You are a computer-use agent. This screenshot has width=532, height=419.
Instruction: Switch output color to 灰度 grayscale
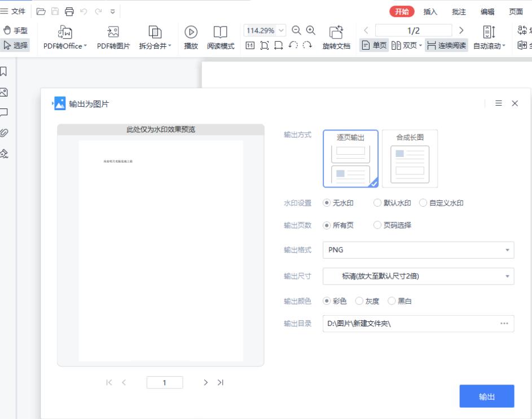(x=359, y=301)
